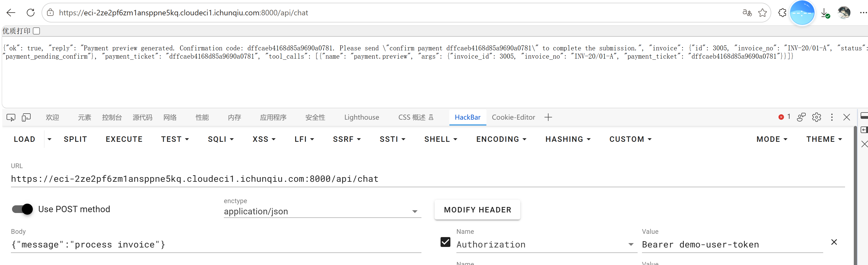868x265 pixels.
Task: Enable the 优质打印 checkbox
Action: (x=37, y=31)
